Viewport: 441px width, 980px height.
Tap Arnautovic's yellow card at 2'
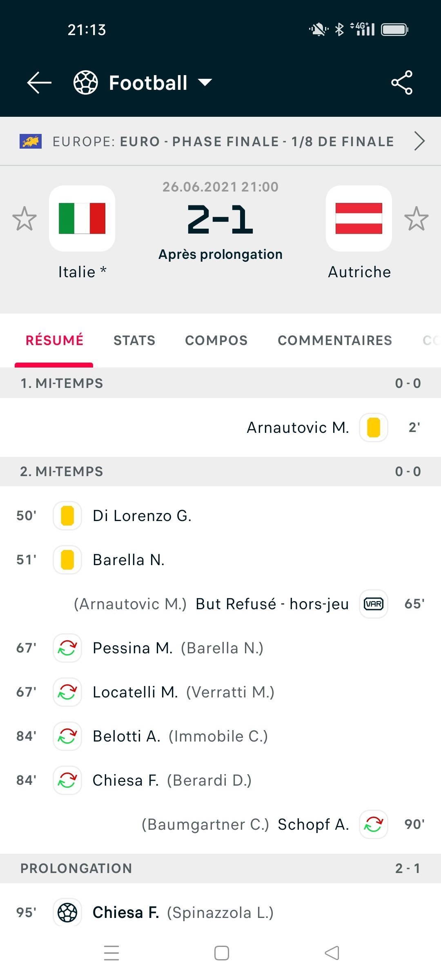(374, 428)
